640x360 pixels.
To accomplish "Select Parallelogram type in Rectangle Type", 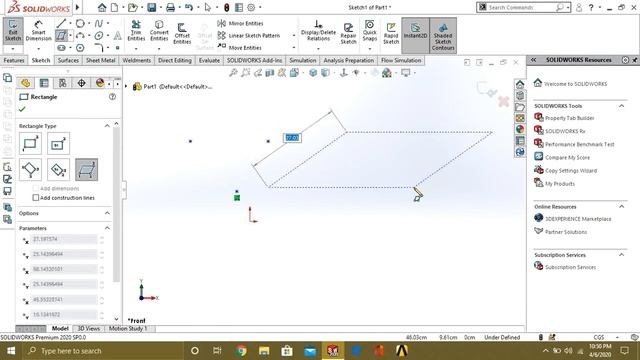I will tap(87, 169).
